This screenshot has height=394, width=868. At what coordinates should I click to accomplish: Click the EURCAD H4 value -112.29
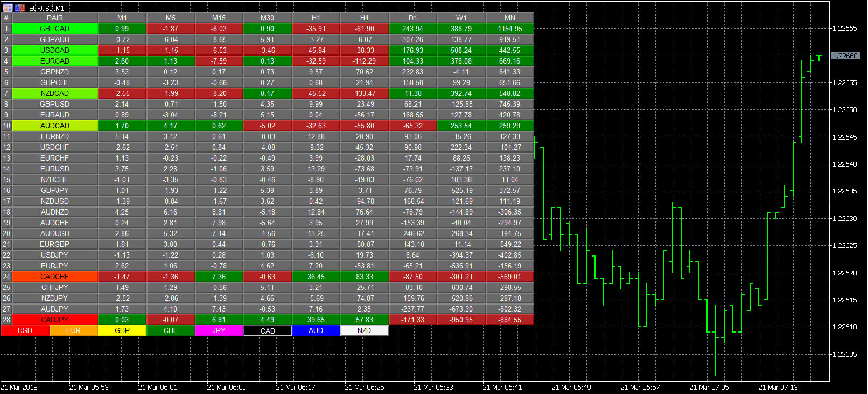365,61
